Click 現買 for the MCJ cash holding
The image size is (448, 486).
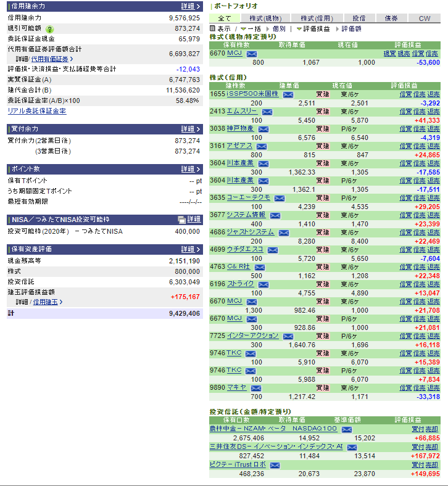[x=390, y=54]
